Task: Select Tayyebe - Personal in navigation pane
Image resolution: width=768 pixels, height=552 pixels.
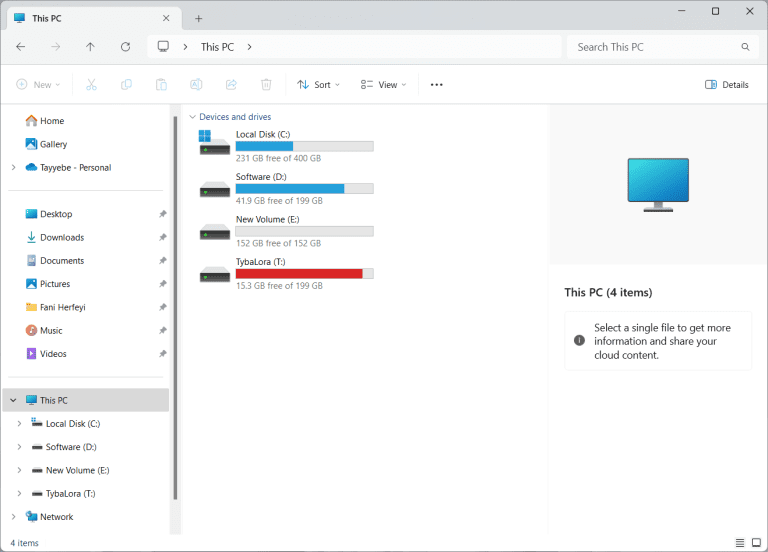Action: point(69,168)
